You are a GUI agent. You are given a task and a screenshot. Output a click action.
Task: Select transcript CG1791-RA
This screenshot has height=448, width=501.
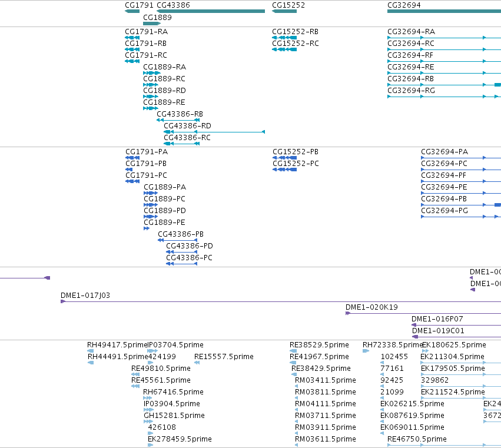147,32
